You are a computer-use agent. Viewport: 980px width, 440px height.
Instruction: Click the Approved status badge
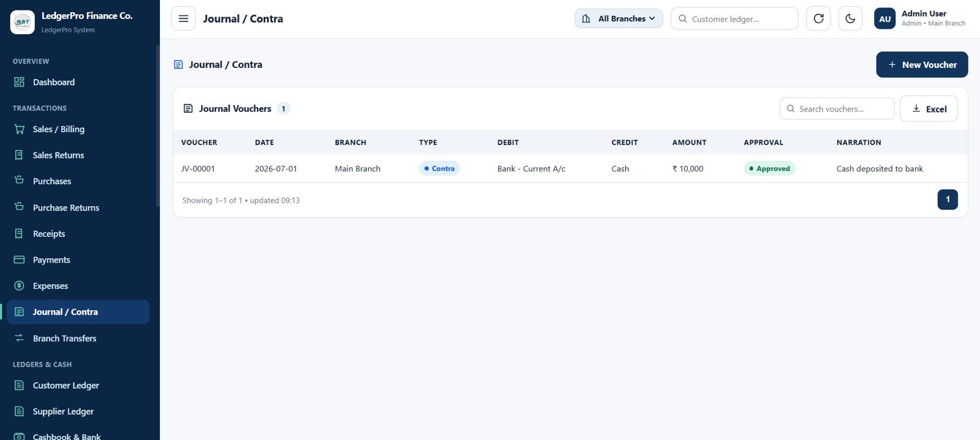pyautogui.click(x=769, y=168)
